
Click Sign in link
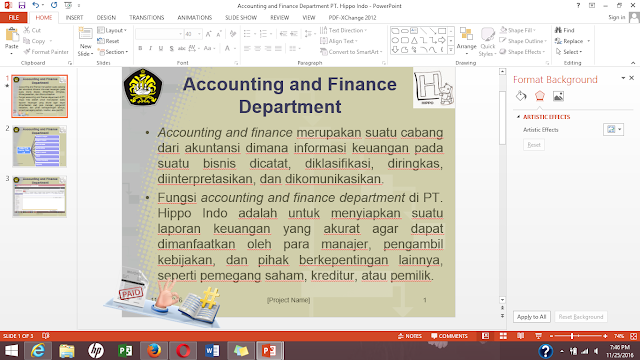[x=617, y=17]
